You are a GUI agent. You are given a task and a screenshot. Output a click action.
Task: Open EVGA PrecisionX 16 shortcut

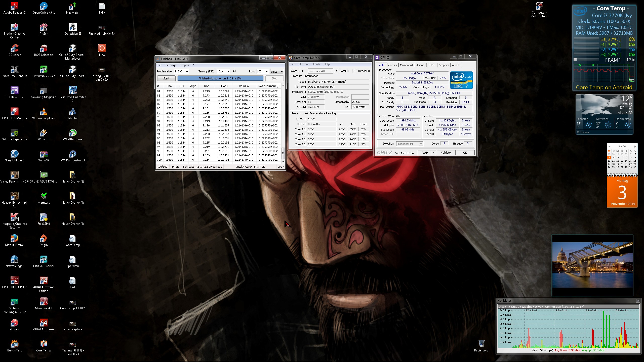(x=14, y=71)
